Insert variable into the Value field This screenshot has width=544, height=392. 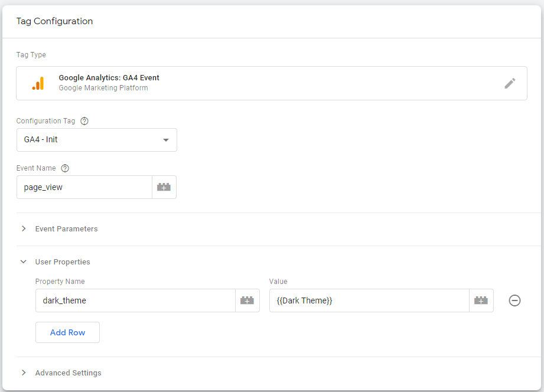pyautogui.click(x=481, y=300)
